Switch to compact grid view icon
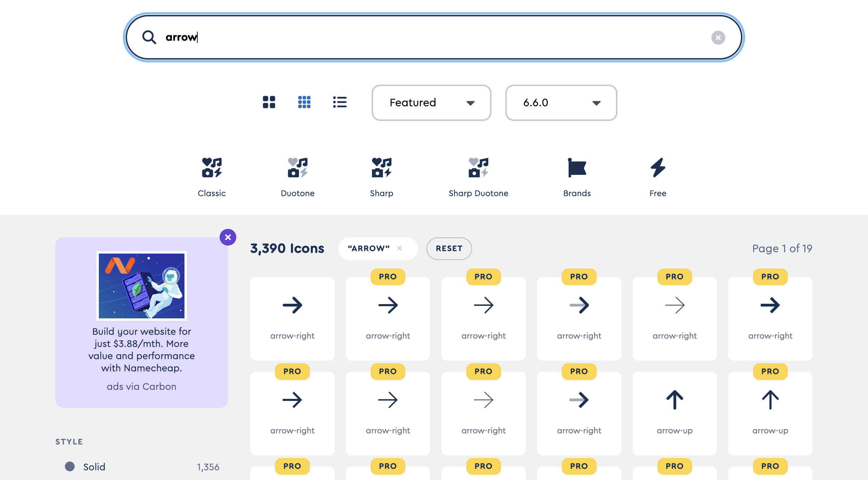This screenshot has height=480, width=868. pyautogui.click(x=304, y=102)
